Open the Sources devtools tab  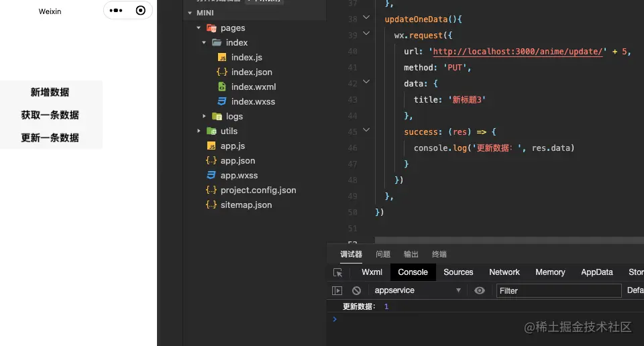458,272
